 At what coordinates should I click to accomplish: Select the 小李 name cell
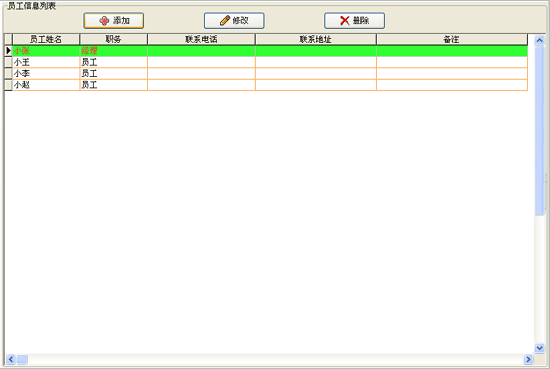[x=46, y=74]
